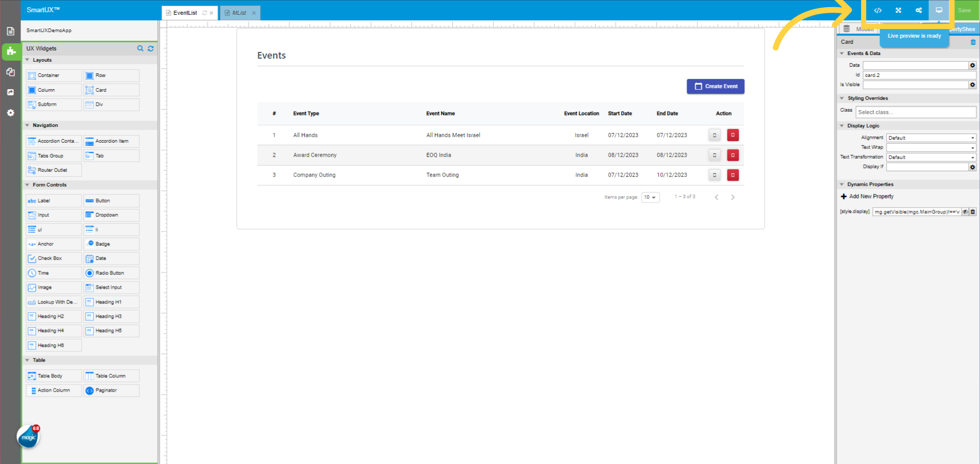The width and height of the screenshot is (980, 464).
Task: Click the Class select input field
Action: (916, 112)
